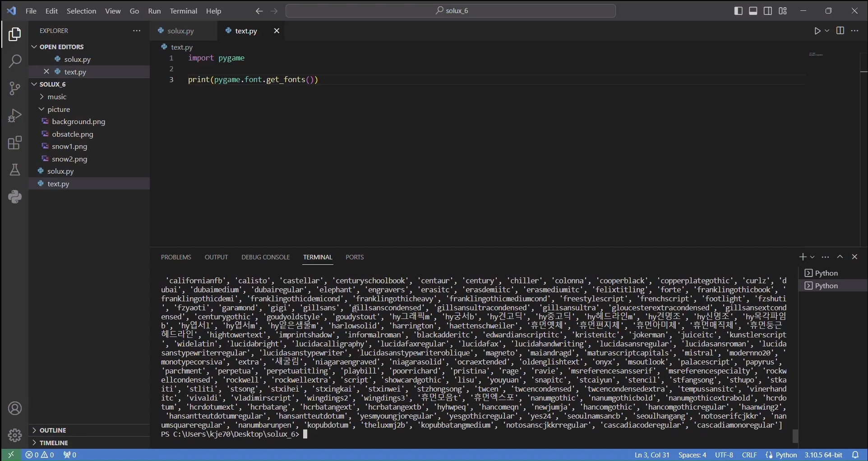Toggle primary side bar layout button
Image resolution: width=868 pixels, height=461 pixels.
739,11
